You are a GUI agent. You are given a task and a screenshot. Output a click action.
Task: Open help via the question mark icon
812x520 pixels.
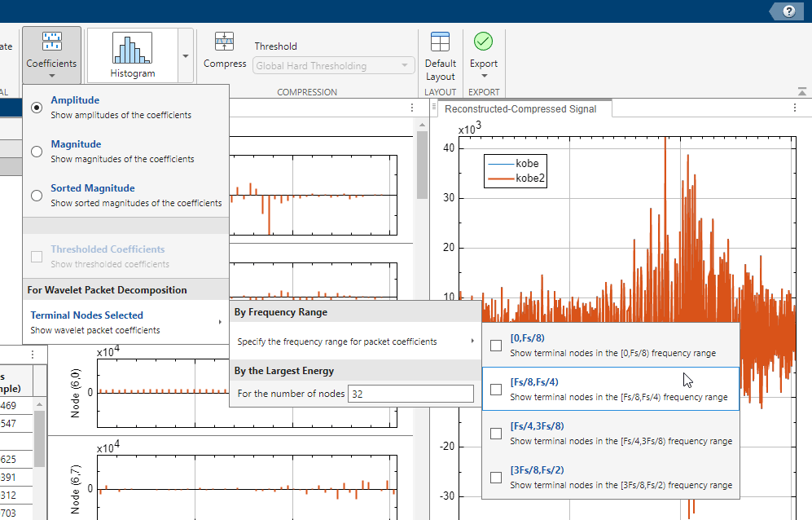click(788, 11)
